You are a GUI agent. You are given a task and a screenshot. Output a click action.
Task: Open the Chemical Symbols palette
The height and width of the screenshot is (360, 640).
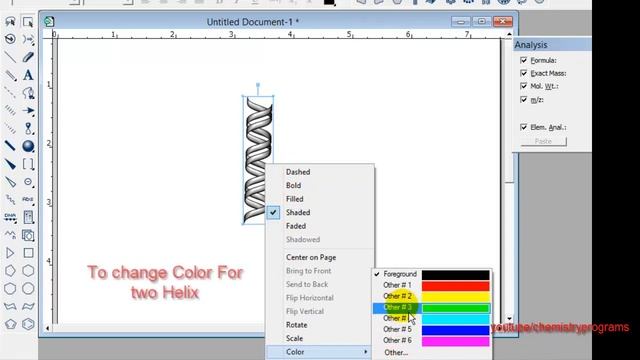(x=28, y=182)
